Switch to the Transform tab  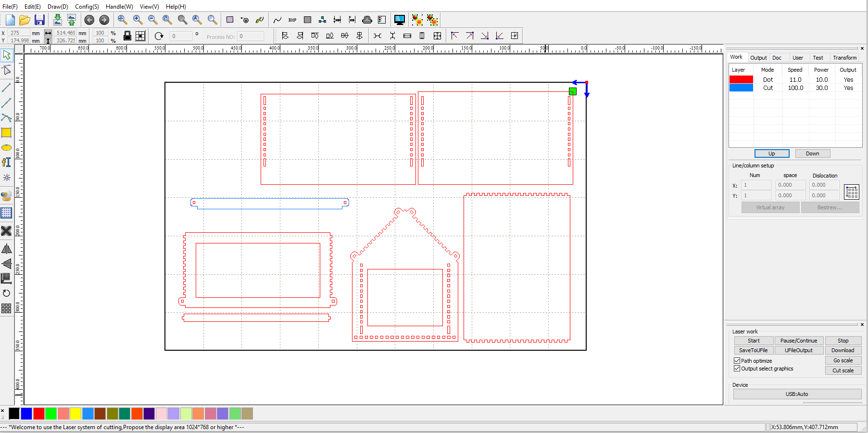point(844,58)
